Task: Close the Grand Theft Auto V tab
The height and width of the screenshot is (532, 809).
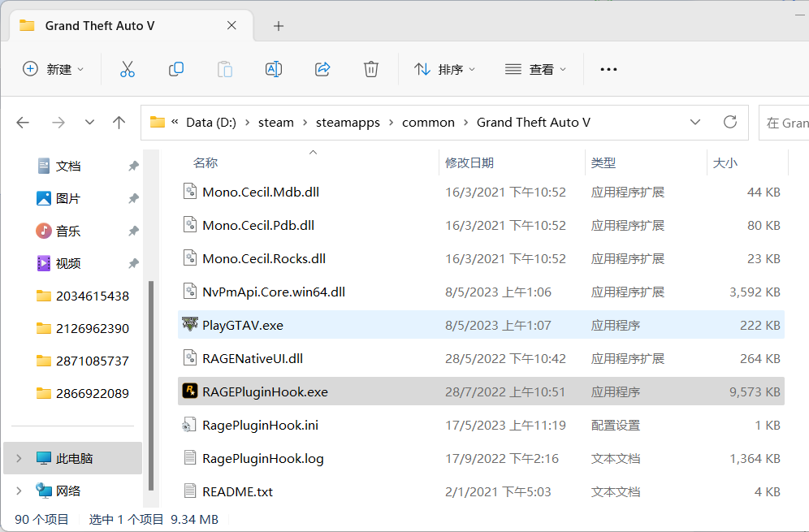Action: click(x=231, y=25)
